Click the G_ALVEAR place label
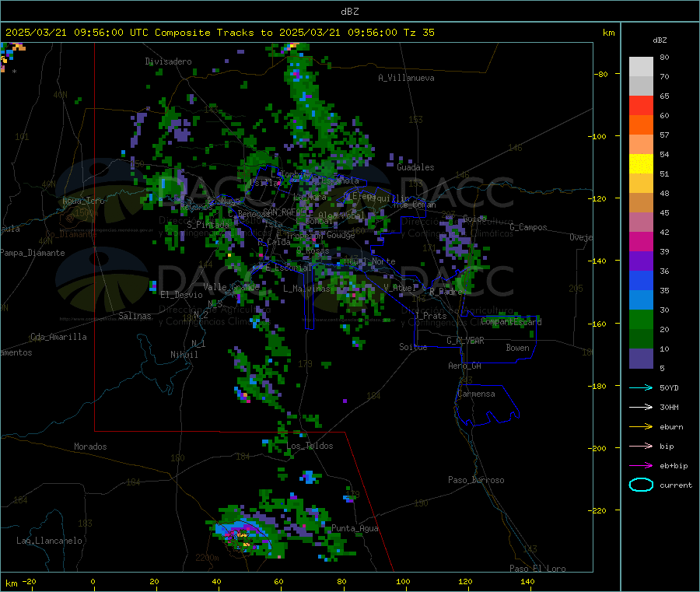 point(465,341)
